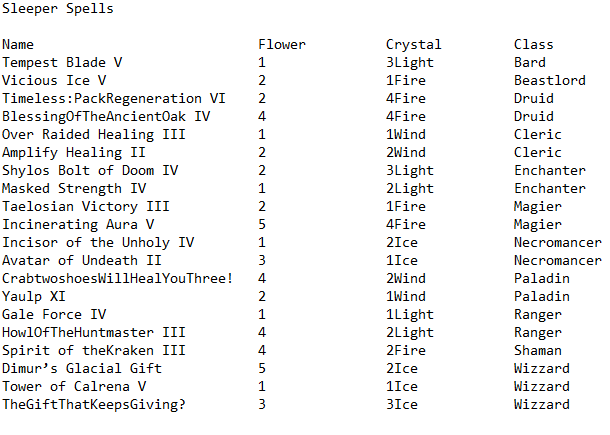
Task: Click the Name column header
Action: tap(18, 45)
